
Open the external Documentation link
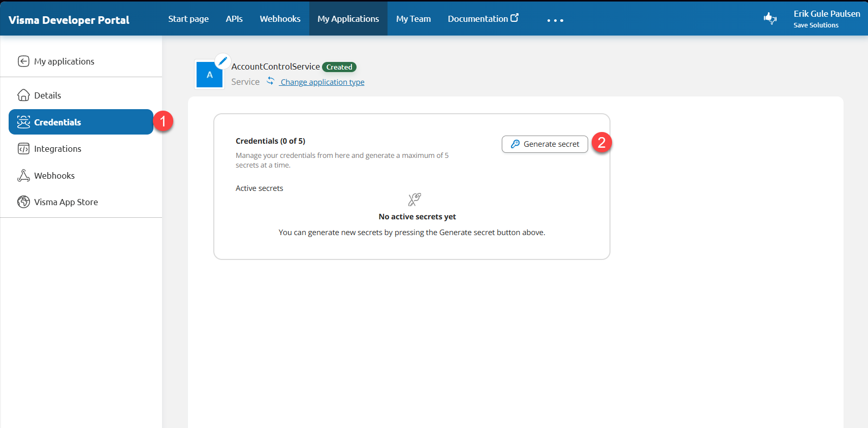[483, 19]
